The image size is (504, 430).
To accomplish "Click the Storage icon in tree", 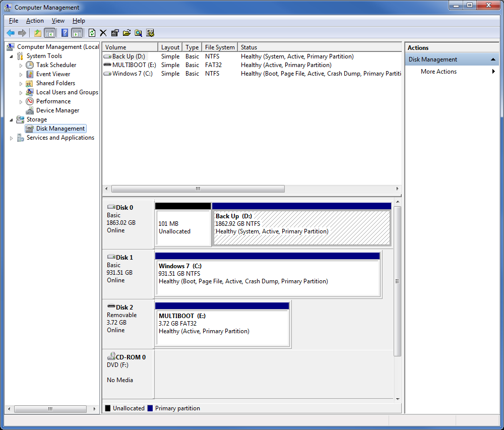I will click(20, 119).
